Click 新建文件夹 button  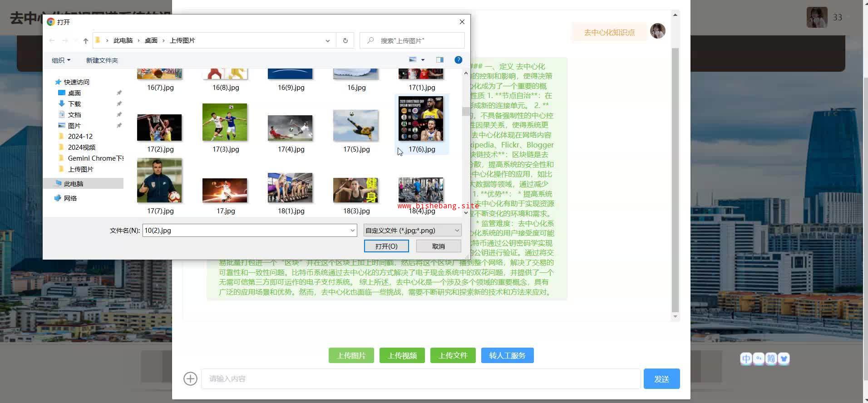pyautogui.click(x=102, y=60)
